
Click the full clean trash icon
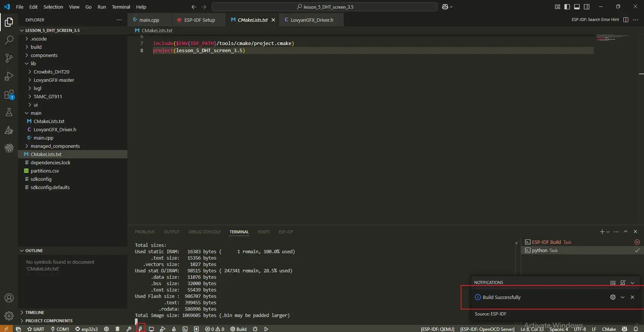[118, 329]
